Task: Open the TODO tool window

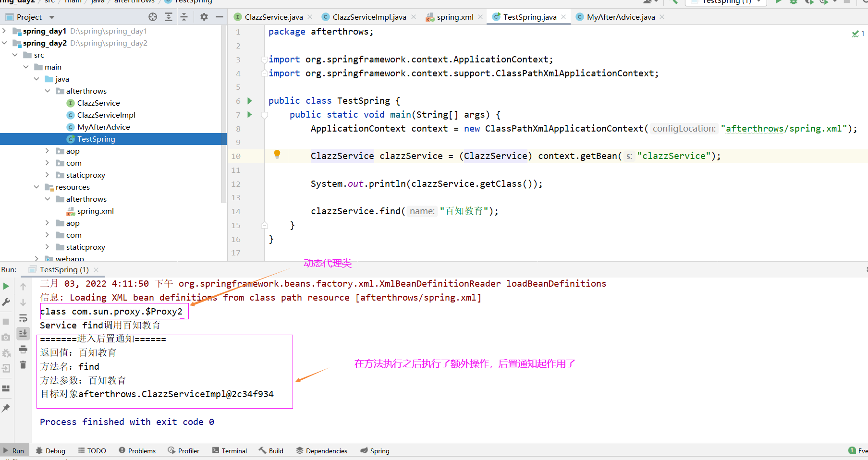Action: click(92, 451)
